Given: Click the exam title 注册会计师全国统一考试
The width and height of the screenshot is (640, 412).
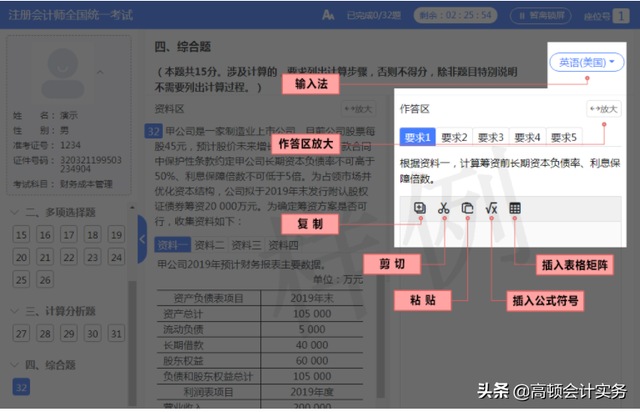Looking at the screenshot, I should (x=71, y=15).
